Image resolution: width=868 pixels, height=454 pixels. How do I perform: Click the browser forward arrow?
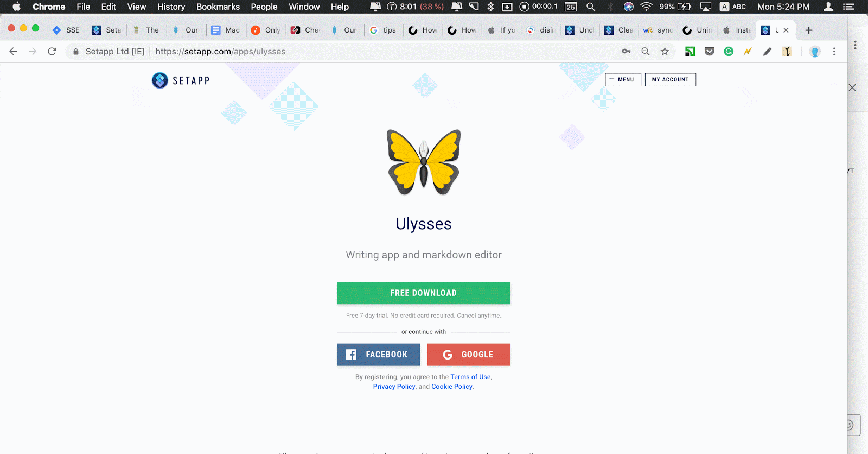[x=33, y=52]
